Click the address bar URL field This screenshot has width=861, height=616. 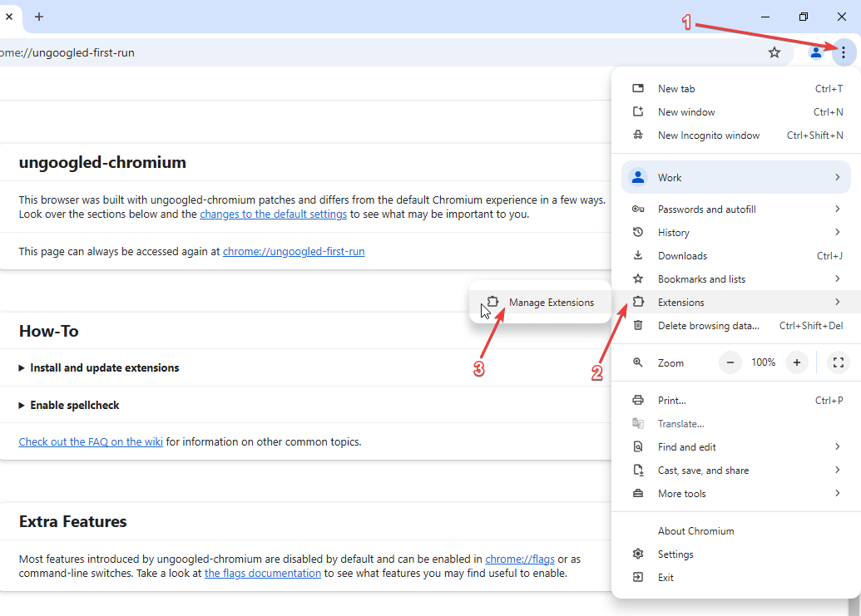coord(333,52)
